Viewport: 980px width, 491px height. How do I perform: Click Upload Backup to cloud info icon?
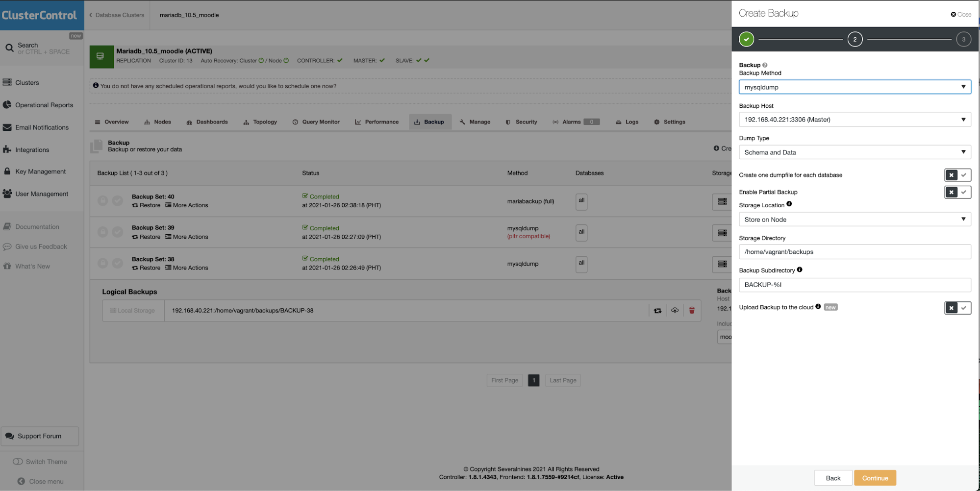pos(818,307)
